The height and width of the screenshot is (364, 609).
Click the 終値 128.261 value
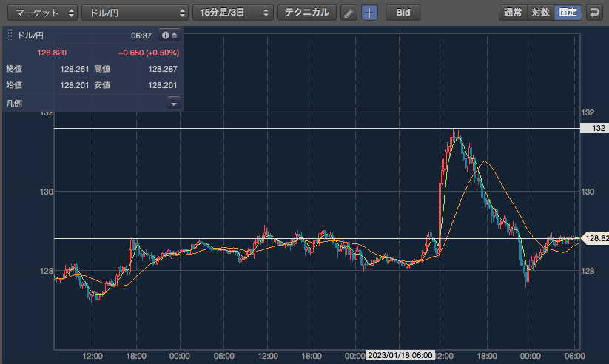tap(74, 69)
